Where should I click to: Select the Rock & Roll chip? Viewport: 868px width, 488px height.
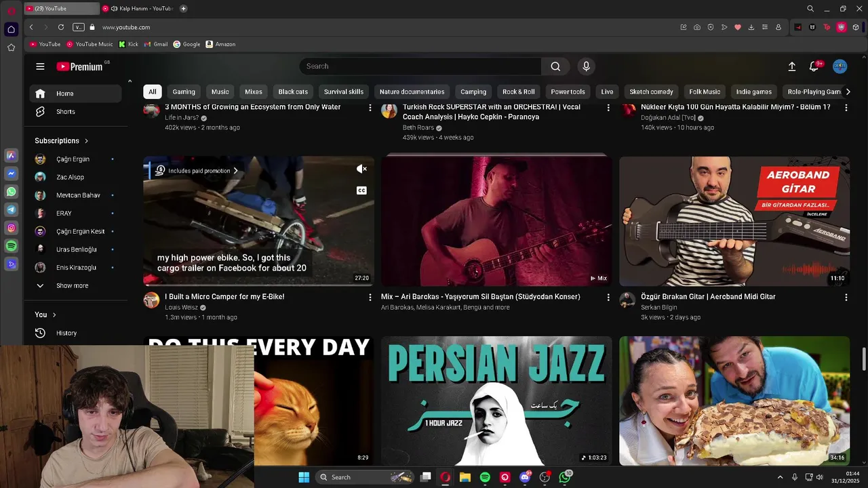(x=519, y=91)
